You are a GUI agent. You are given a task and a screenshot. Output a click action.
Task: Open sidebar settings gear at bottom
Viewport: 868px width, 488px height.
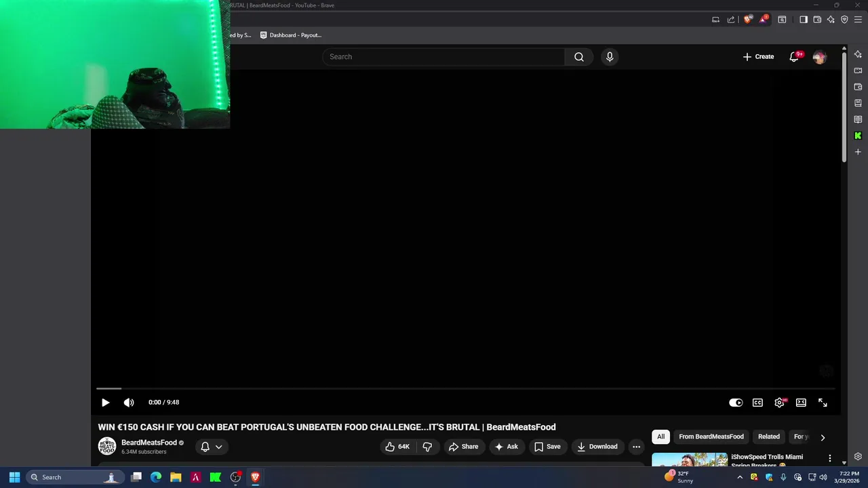[x=858, y=457]
